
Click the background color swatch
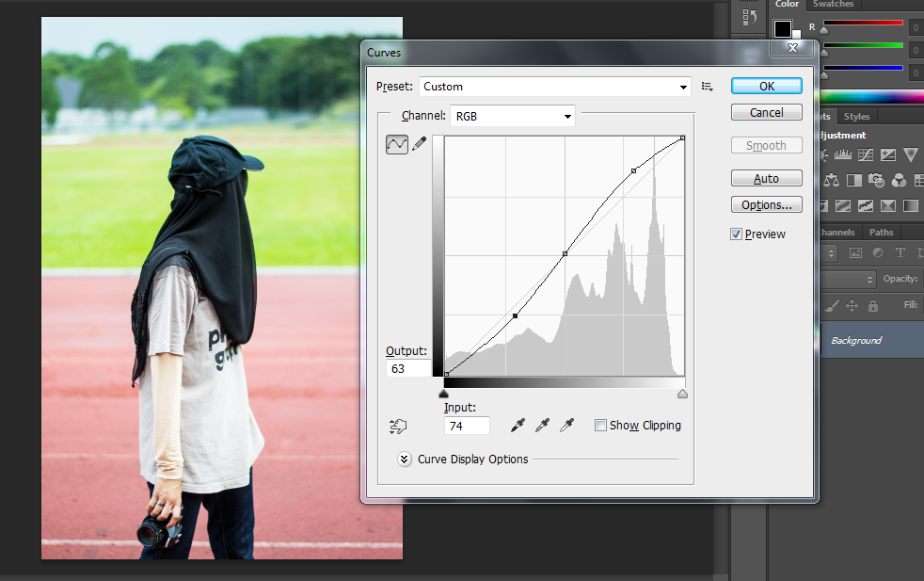pos(796,34)
